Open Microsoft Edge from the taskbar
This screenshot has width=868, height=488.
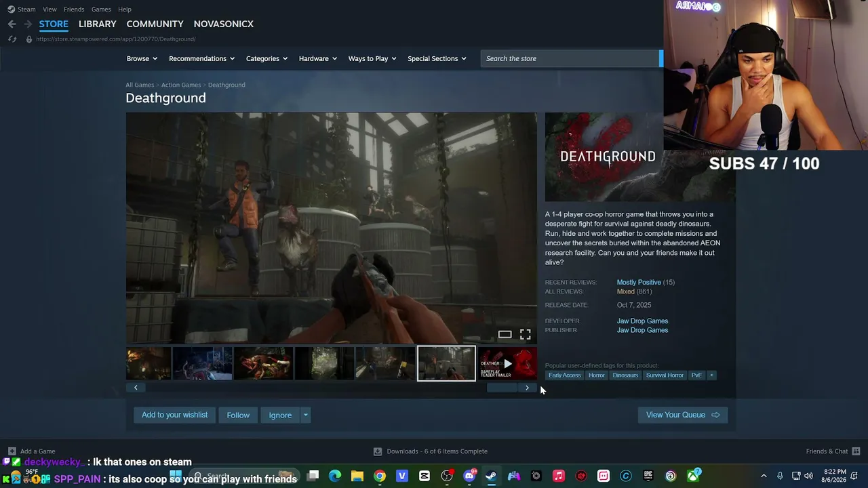(x=335, y=476)
